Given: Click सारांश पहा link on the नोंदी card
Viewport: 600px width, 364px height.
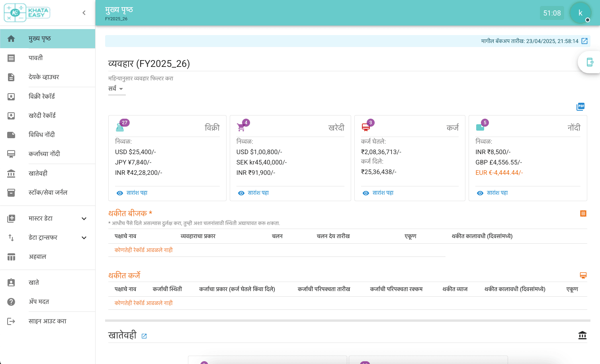Looking at the screenshot, I should coord(493,193).
